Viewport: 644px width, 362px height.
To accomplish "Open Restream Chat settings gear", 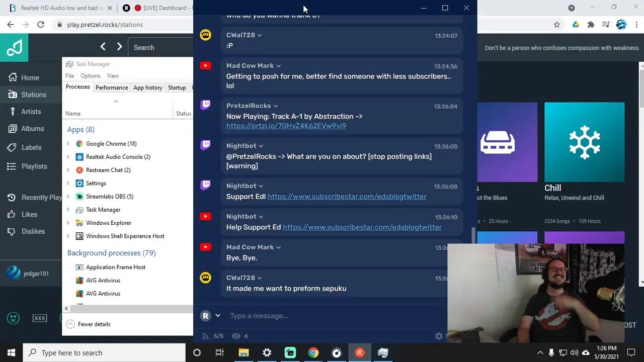I will [x=439, y=336].
